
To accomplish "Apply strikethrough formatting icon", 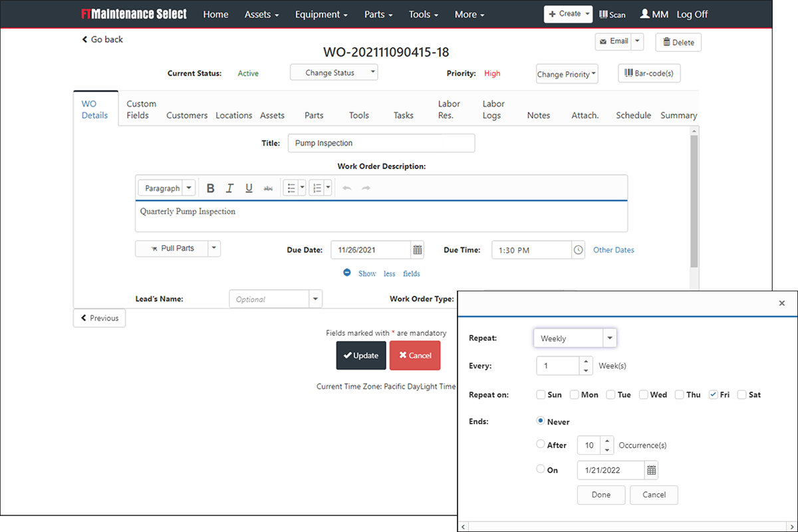I will pyautogui.click(x=268, y=188).
